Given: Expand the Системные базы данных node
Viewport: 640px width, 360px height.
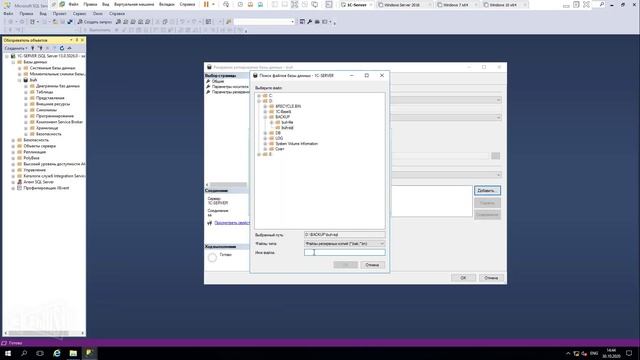Looking at the screenshot, I should click(19, 68).
